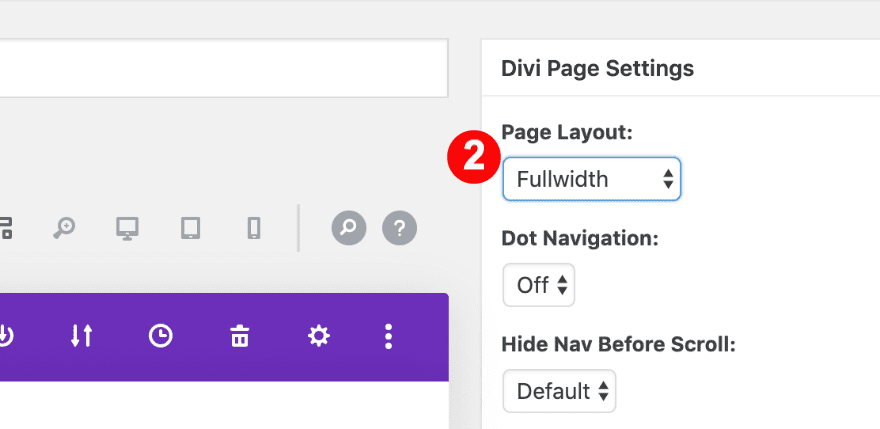This screenshot has height=429, width=880.
Task: Click the Divi Page Settings panel header
Action: point(597,69)
